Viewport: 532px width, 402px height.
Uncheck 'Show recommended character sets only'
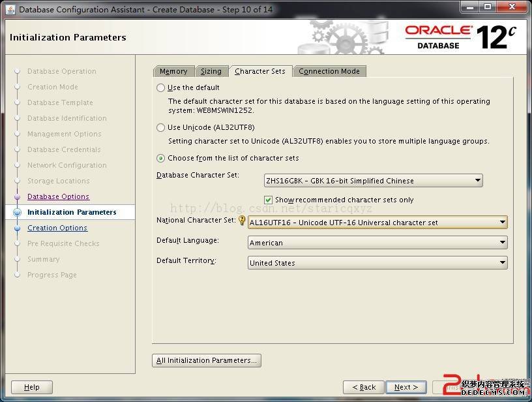(268, 200)
